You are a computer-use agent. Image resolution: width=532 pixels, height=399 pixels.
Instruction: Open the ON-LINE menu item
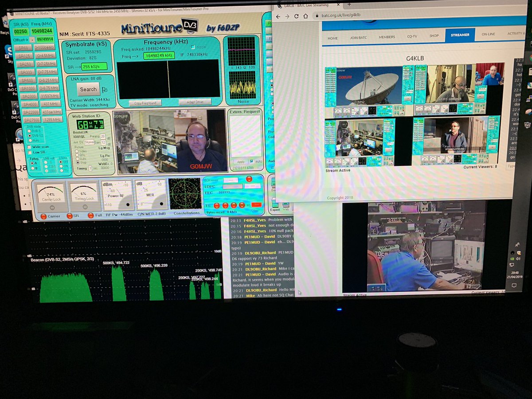click(488, 34)
